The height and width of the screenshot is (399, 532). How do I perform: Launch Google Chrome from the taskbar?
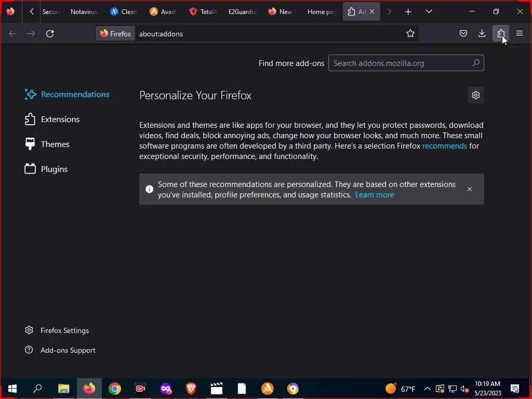pos(115,389)
